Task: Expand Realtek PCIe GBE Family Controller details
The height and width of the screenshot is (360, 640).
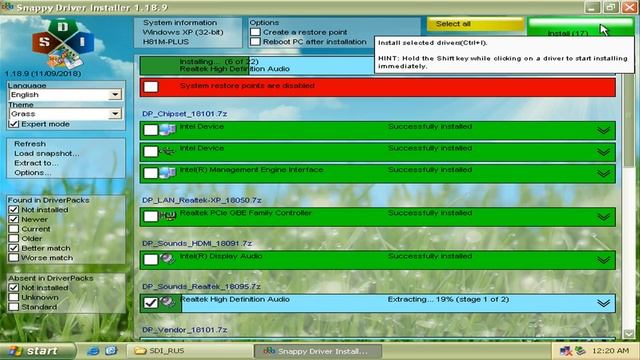Action: pos(603,217)
